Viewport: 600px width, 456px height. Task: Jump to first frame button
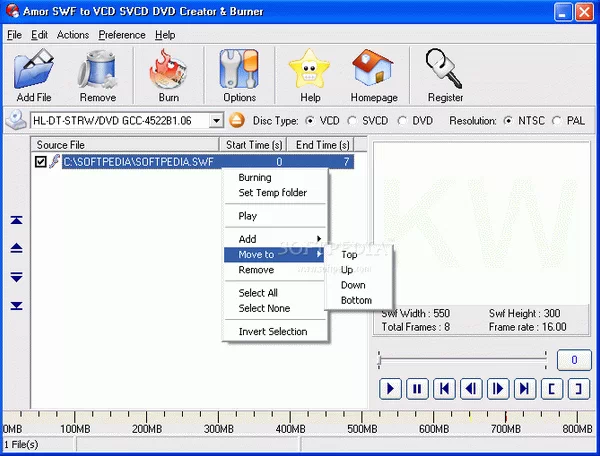[444, 389]
